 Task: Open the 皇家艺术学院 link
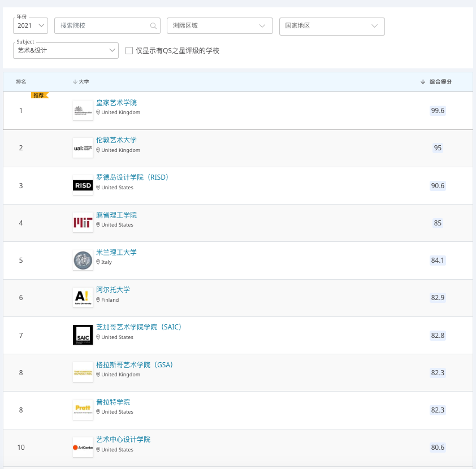(116, 102)
